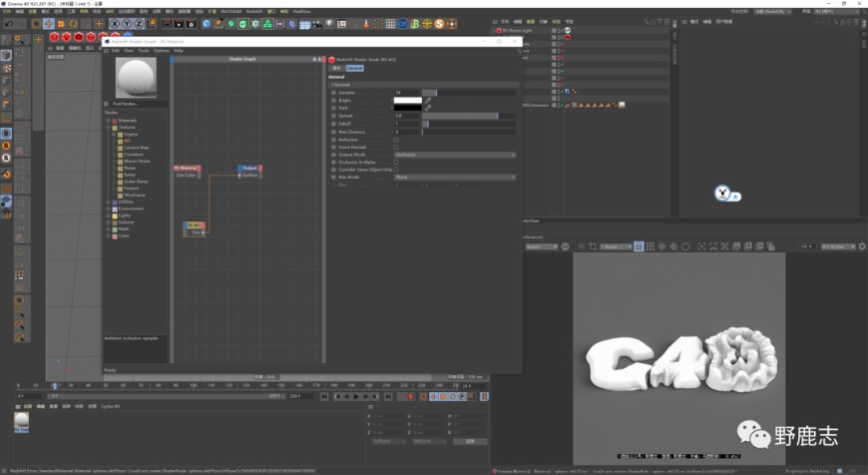The width and height of the screenshot is (868, 475).
Task: Pick Dark color with its eyedropper
Action: (x=428, y=108)
